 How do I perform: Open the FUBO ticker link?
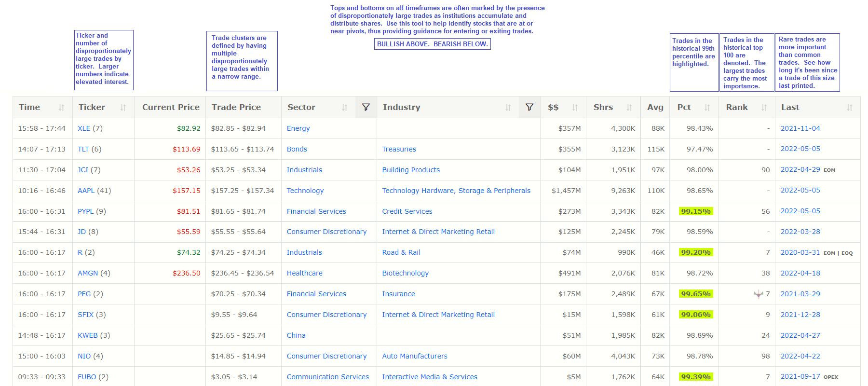[87, 377]
